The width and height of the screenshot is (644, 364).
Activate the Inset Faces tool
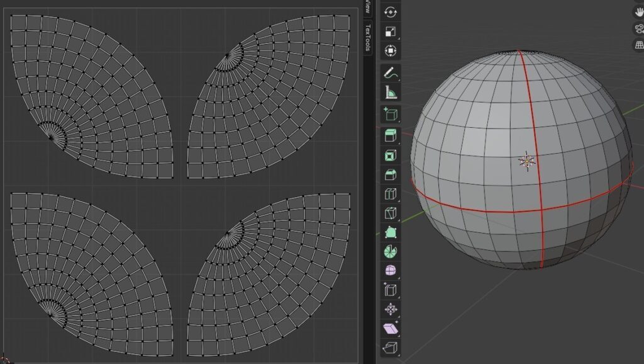[x=390, y=155]
